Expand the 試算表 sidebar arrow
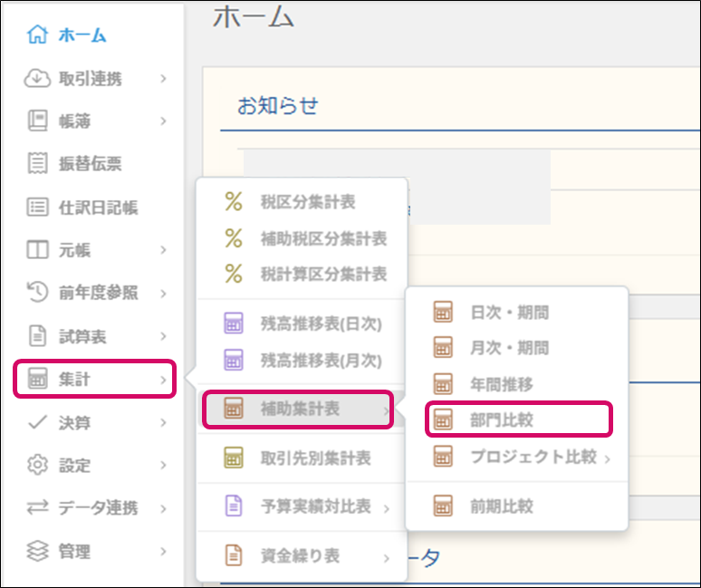 pyautogui.click(x=163, y=337)
